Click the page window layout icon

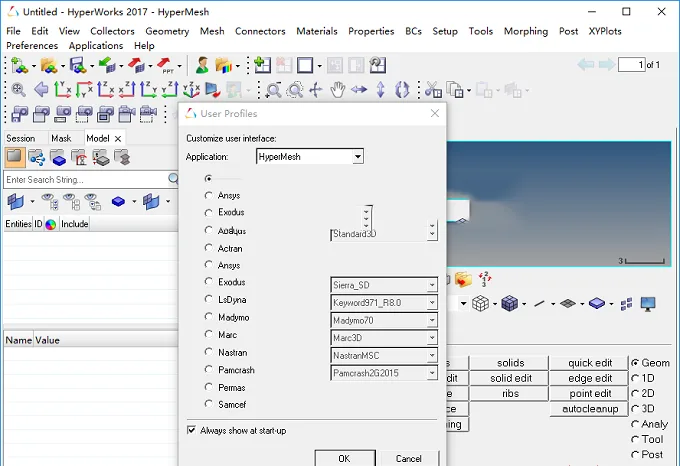tap(305, 65)
